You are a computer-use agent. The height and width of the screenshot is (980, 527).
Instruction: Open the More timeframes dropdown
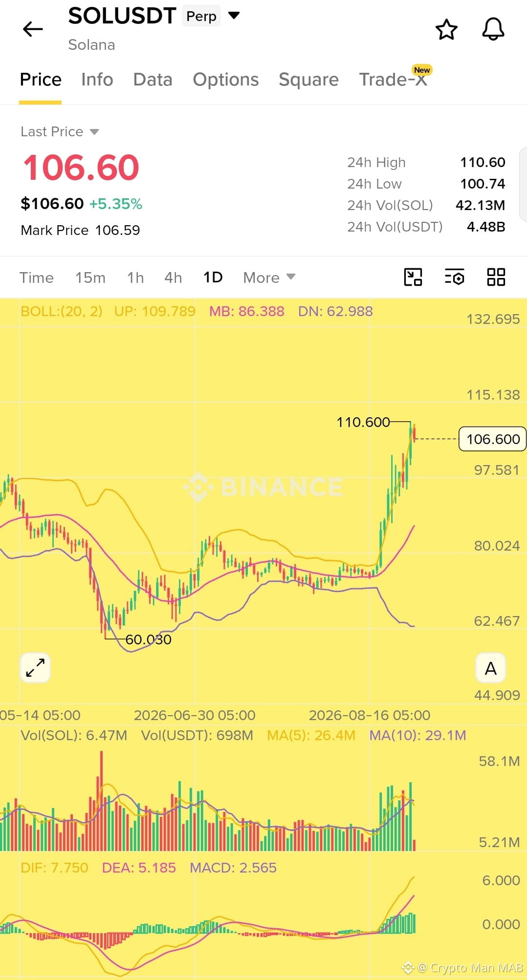pos(269,277)
